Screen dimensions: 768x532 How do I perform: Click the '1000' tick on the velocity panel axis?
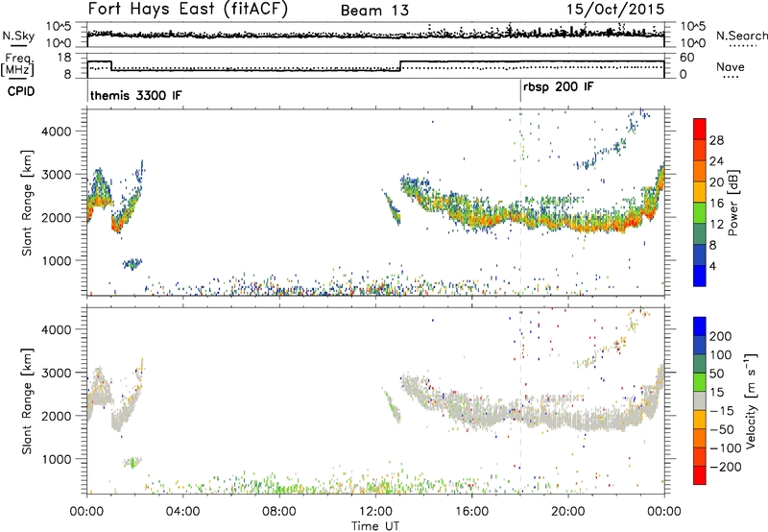tap(56, 459)
